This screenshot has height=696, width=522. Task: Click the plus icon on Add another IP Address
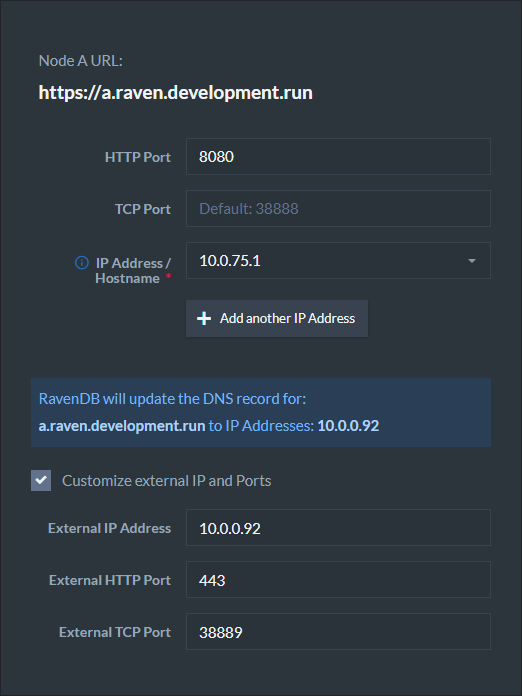(204, 318)
